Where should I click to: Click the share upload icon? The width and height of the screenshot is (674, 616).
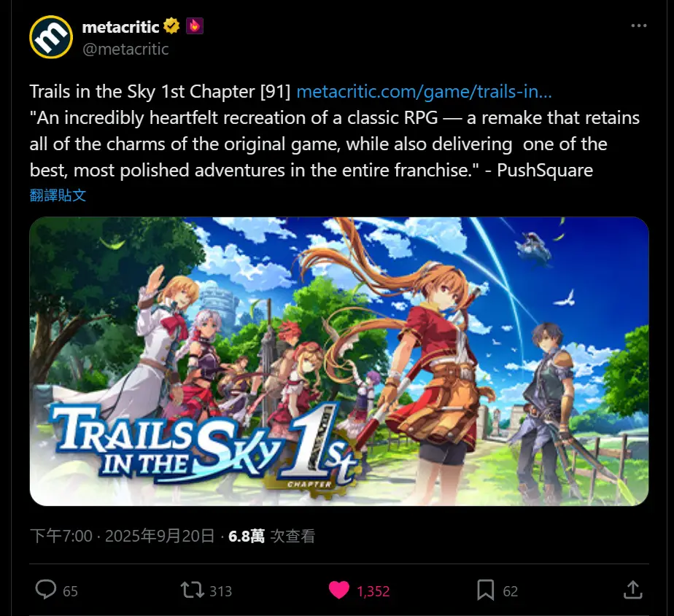coord(632,590)
